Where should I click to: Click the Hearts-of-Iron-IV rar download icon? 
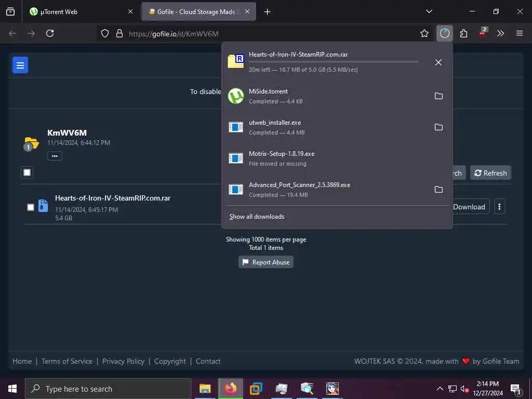pos(236,61)
